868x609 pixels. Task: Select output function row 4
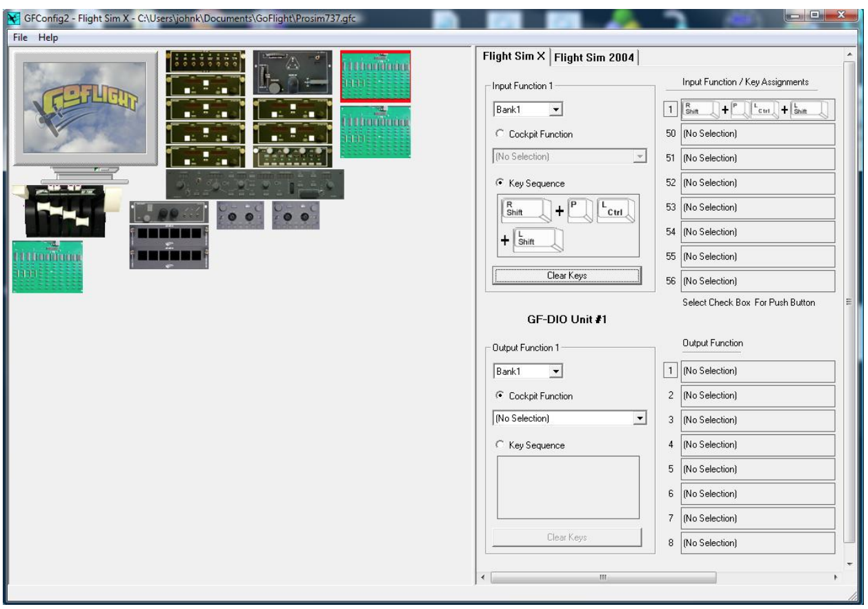758,445
